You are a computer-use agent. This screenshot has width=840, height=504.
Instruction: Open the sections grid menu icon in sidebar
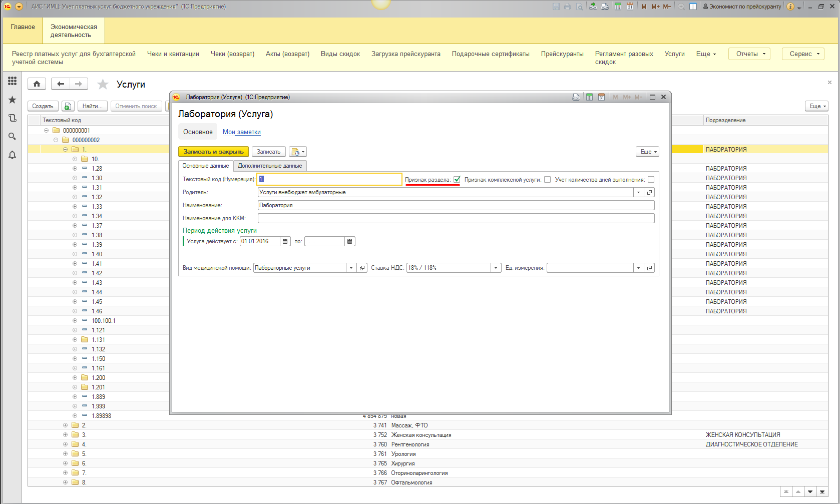[13, 81]
